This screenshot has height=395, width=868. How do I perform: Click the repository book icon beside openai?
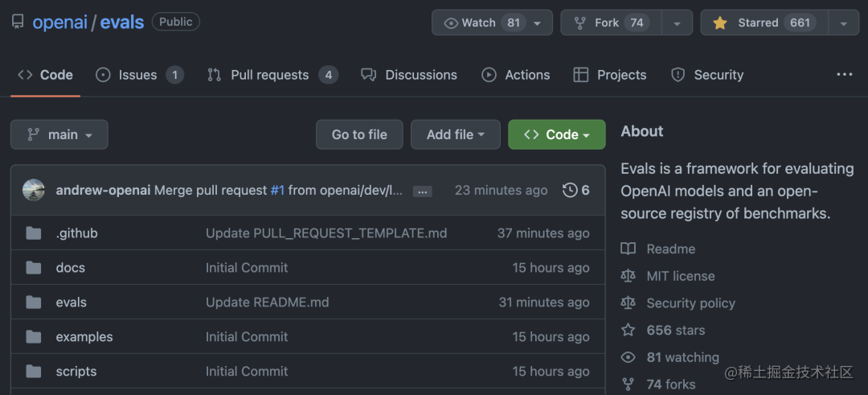18,23
